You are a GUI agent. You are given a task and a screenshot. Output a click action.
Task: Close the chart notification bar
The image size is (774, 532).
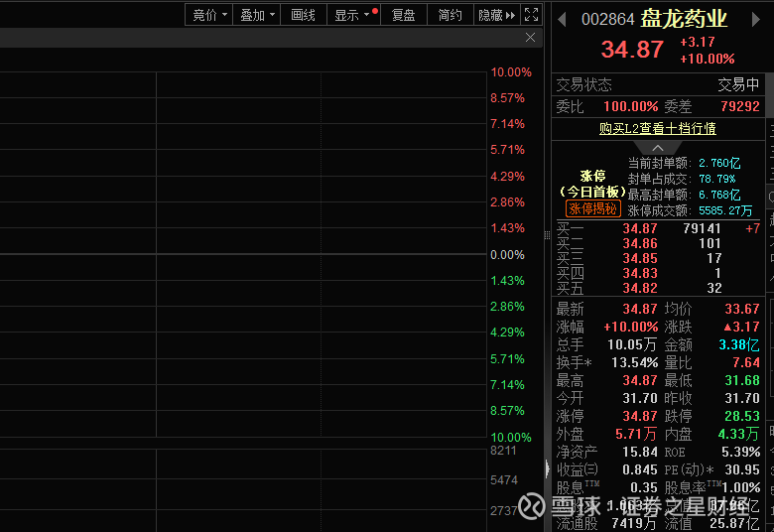[530, 38]
